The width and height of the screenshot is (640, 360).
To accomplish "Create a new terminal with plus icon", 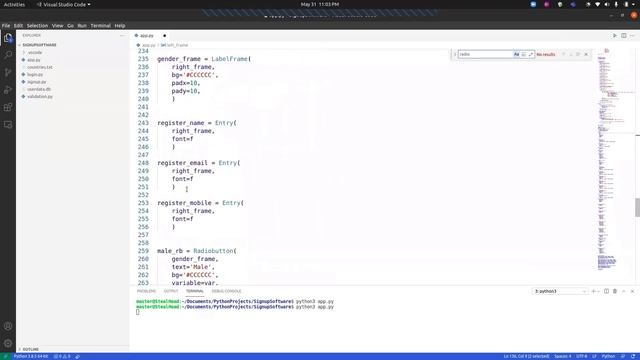I will click(x=593, y=291).
